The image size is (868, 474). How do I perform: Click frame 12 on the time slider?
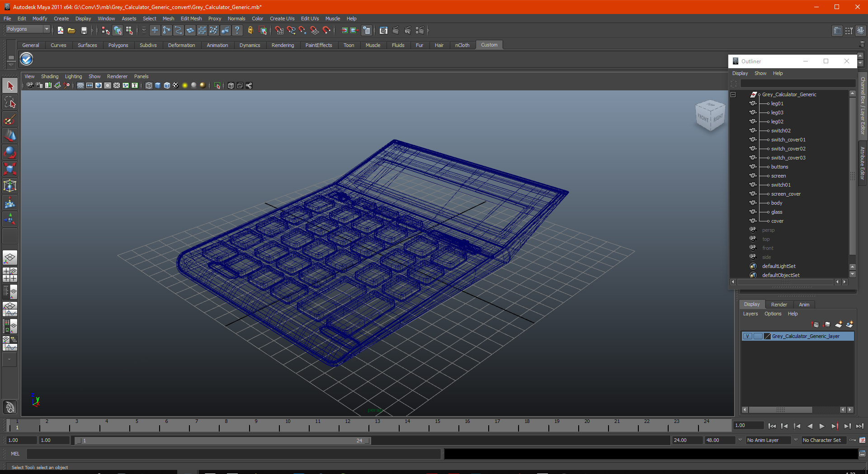[x=348, y=425]
